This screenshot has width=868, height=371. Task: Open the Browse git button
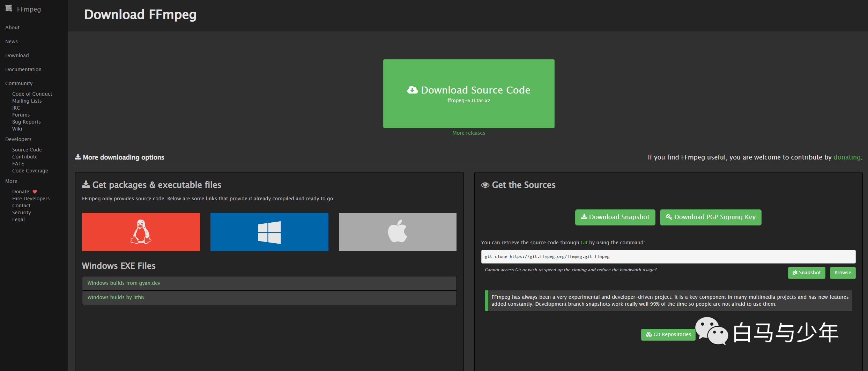pyautogui.click(x=843, y=273)
